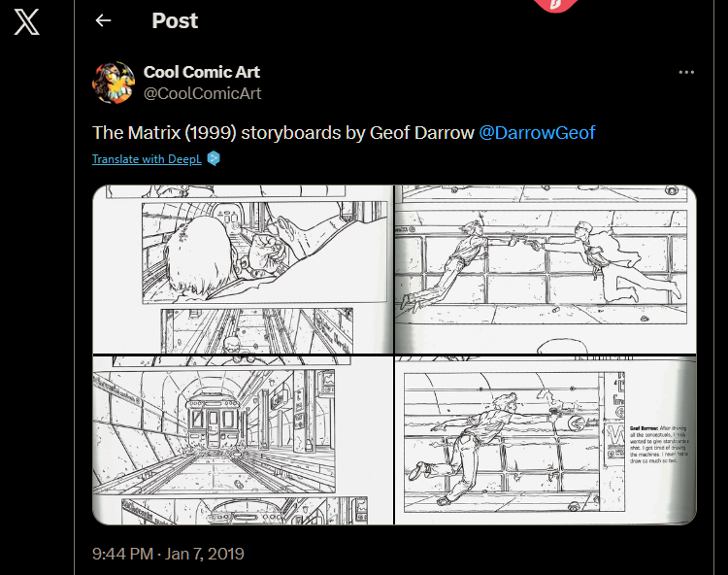Open the three-dot More menu on the post

[686, 72]
